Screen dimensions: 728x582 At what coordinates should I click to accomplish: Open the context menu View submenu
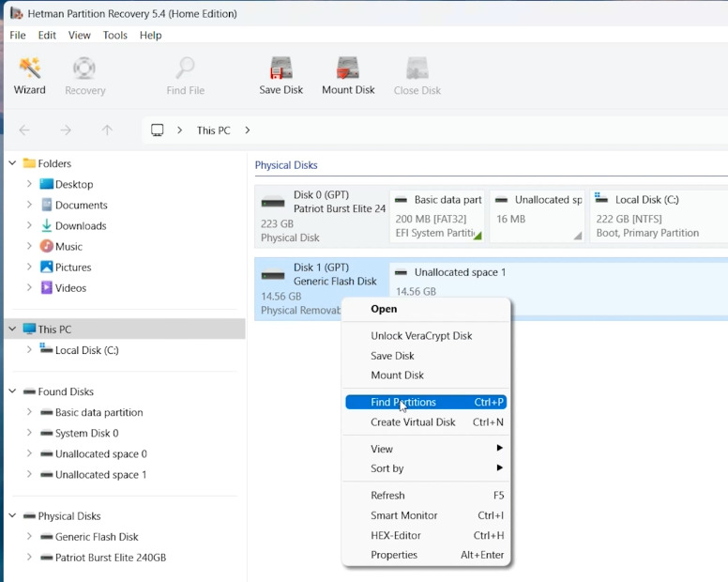point(426,449)
